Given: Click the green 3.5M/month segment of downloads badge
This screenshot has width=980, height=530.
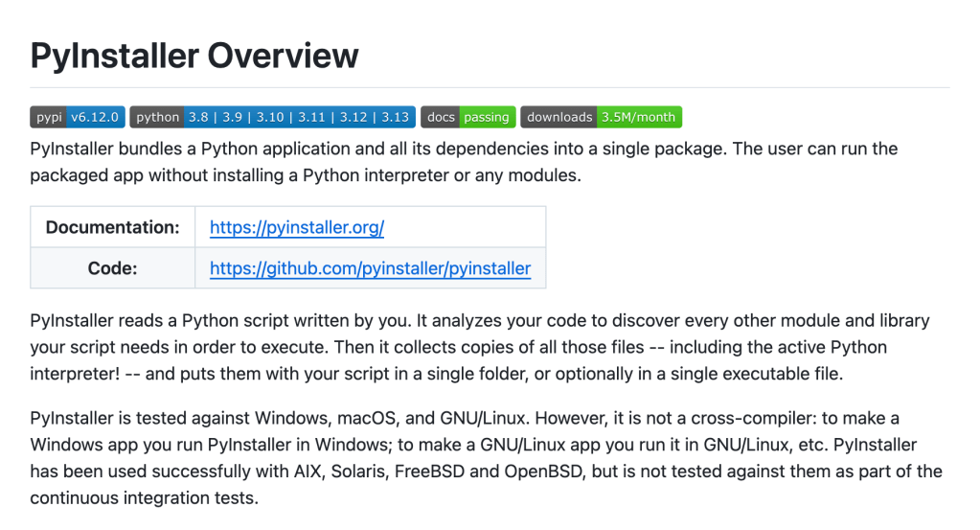Looking at the screenshot, I should [x=639, y=117].
